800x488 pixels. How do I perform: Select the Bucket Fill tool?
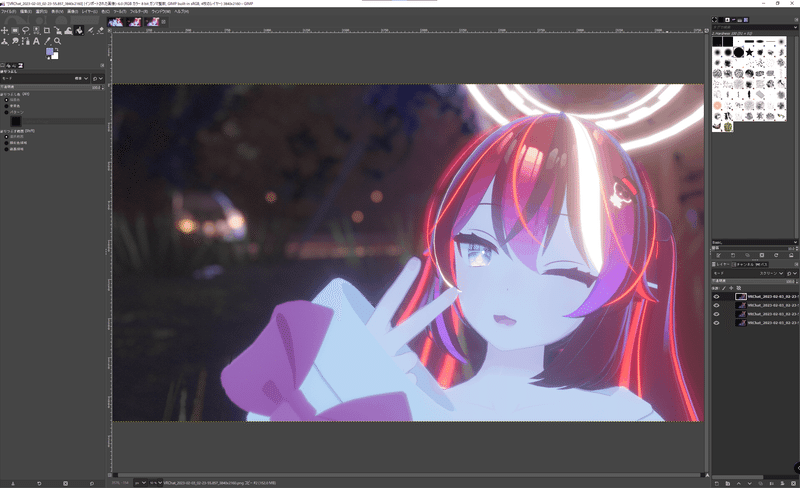tap(79, 31)
